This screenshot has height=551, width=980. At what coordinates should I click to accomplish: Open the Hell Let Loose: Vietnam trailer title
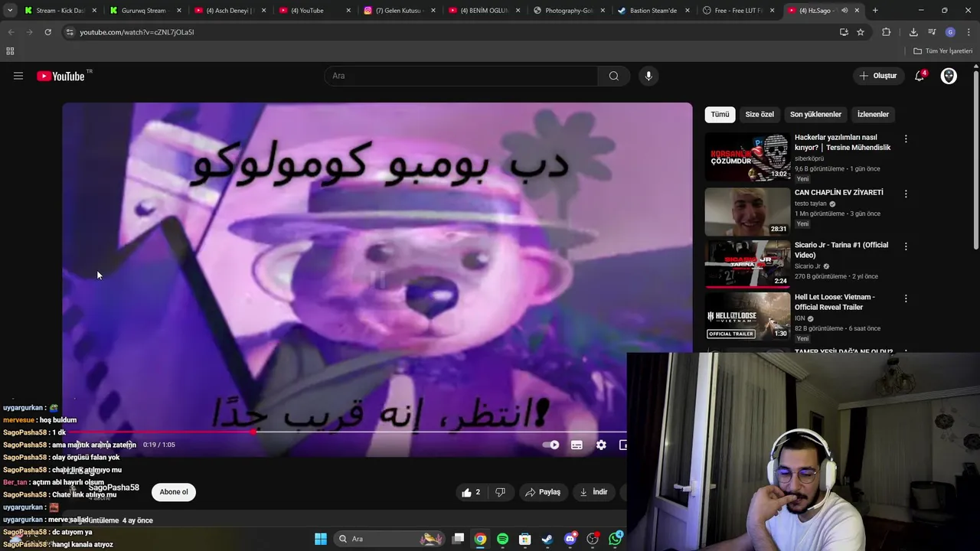pos(835,302)
